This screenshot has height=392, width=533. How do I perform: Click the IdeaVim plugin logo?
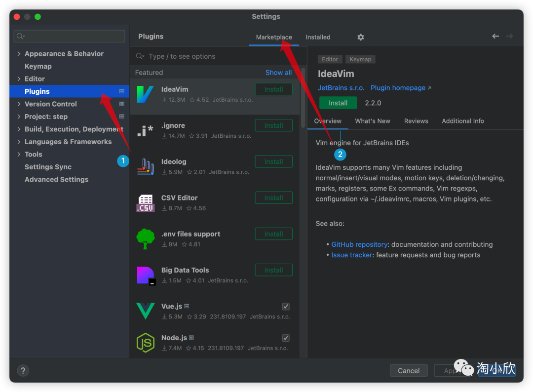[x=145, y=94]
